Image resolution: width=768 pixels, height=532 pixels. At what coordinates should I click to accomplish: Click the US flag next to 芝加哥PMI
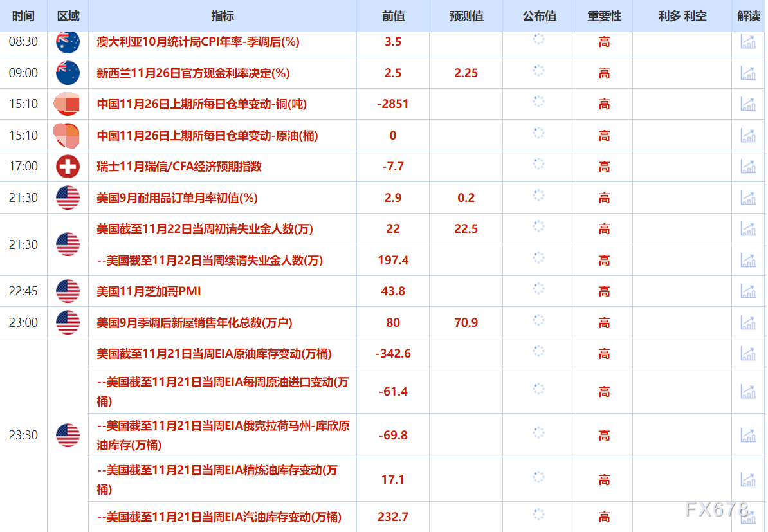tap(67, 291)
